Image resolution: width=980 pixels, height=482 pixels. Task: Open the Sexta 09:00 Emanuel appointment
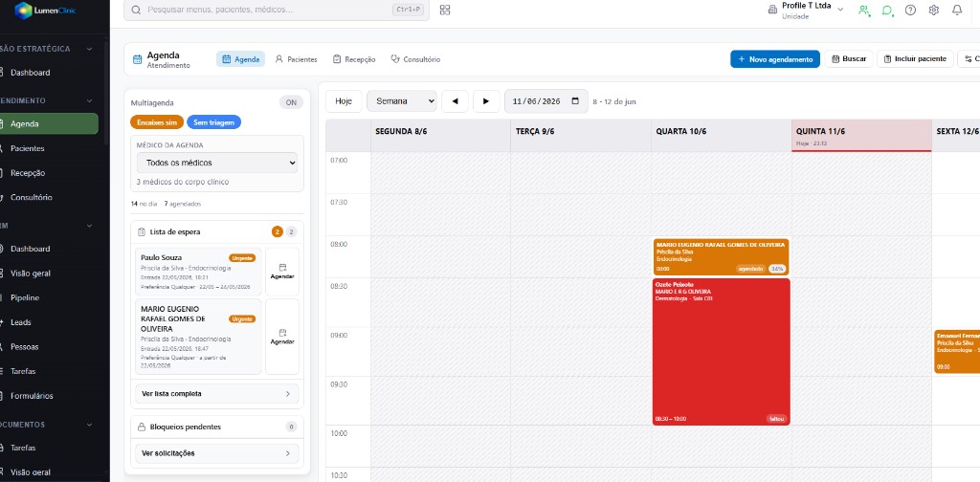click(957, 352)
